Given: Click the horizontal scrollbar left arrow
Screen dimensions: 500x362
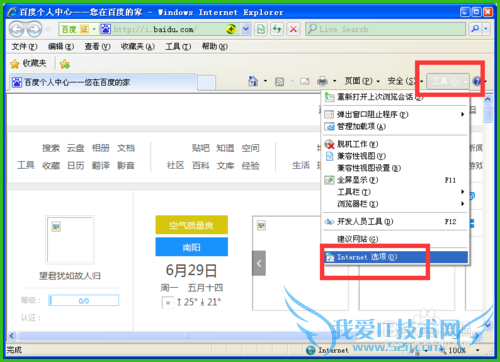Looking at the screenshot, I should click(x=12, y=336).
